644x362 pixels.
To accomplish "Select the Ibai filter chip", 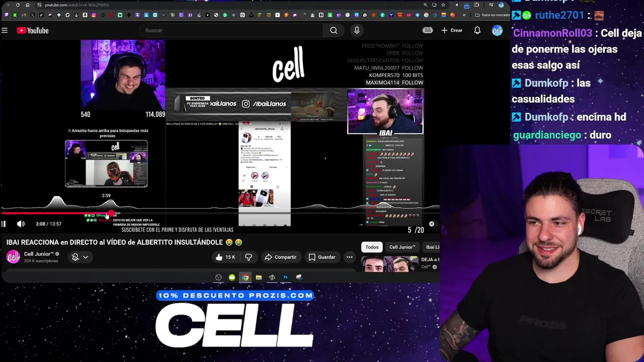I will tap(432, 247).
